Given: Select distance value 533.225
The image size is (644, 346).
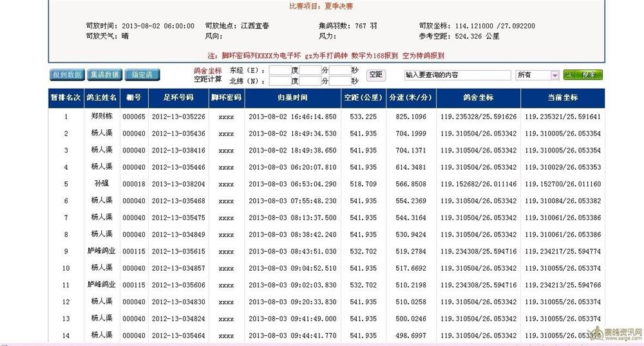Looking at the screenshot, I should click(x=363, y=117).
